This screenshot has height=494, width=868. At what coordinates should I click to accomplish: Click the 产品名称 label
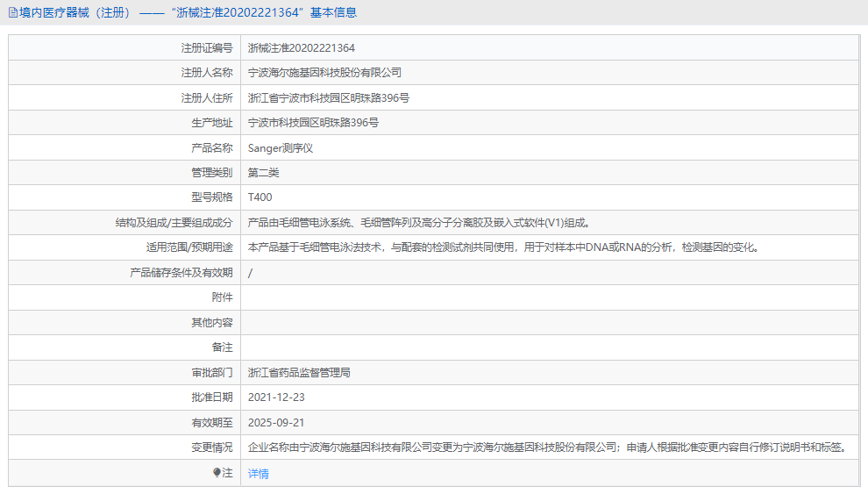pyautogui.click(x=212, y=148)
